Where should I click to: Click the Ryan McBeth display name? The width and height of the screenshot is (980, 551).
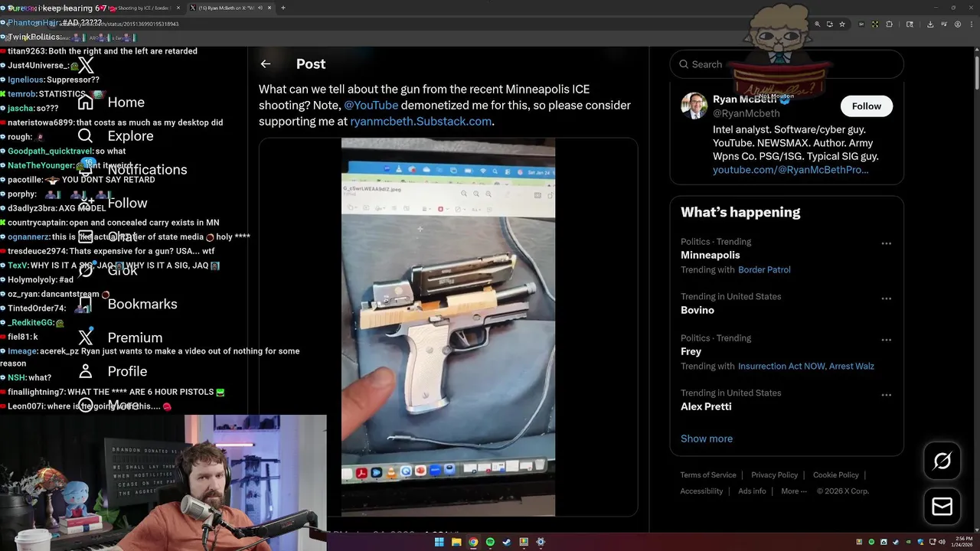pyautogui.click(x=744, y=99)
